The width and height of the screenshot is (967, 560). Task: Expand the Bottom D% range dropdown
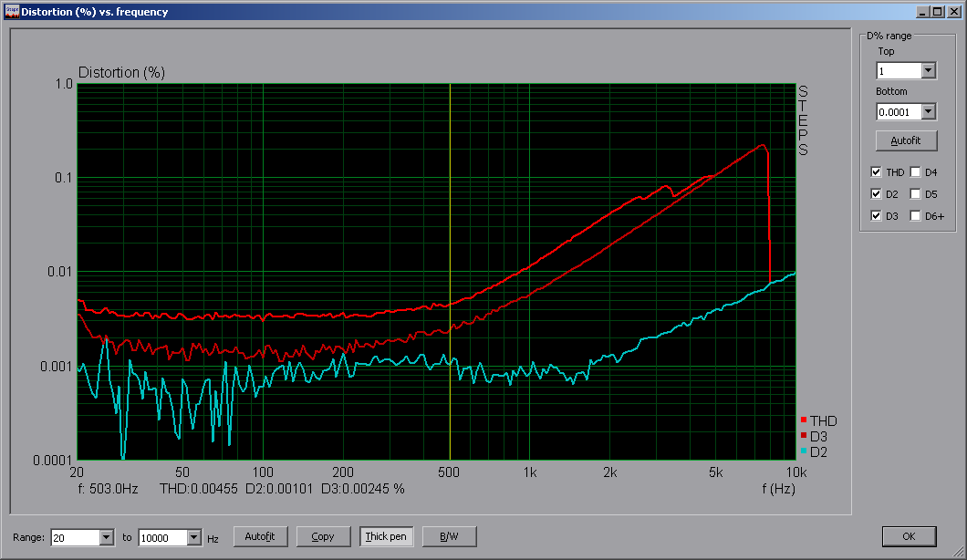click(x=929, y=112)
